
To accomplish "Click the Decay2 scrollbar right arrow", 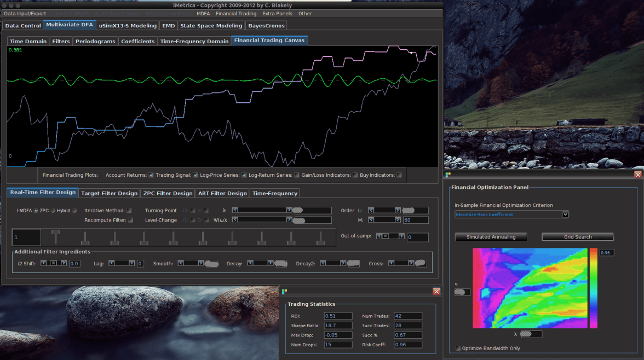I will click(344, 263).
